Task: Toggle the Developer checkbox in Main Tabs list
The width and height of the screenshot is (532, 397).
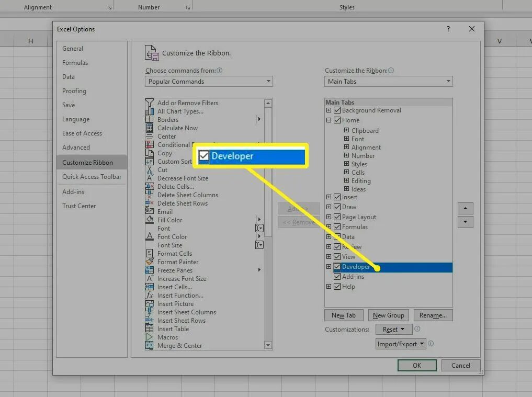Action: [x=337, y=267]
